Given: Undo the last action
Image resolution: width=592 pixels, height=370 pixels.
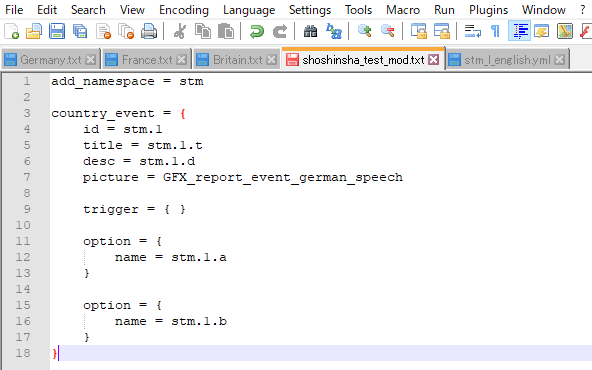Looking at the screenshot, I should [x=257, y=31].
